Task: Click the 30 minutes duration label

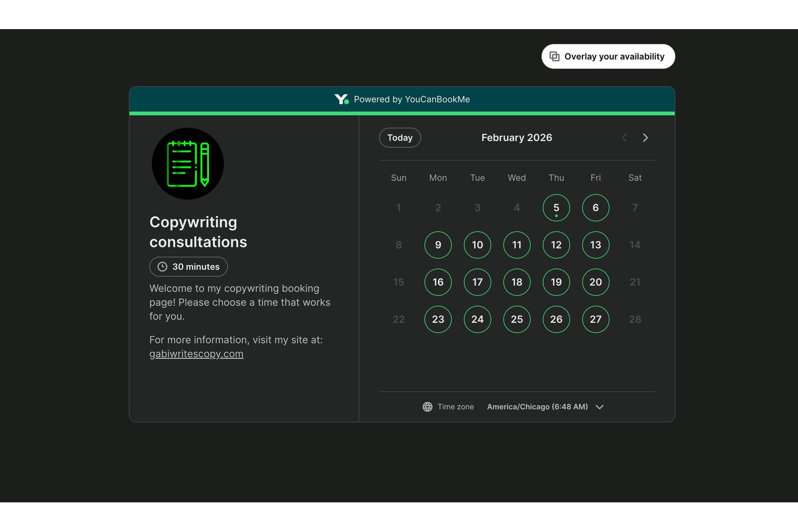Action: 196,267
